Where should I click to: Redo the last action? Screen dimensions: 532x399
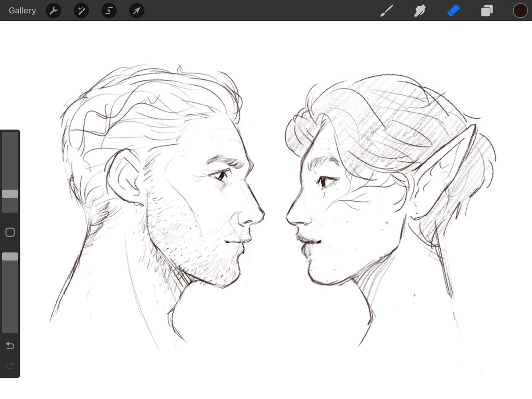[10, 366]
